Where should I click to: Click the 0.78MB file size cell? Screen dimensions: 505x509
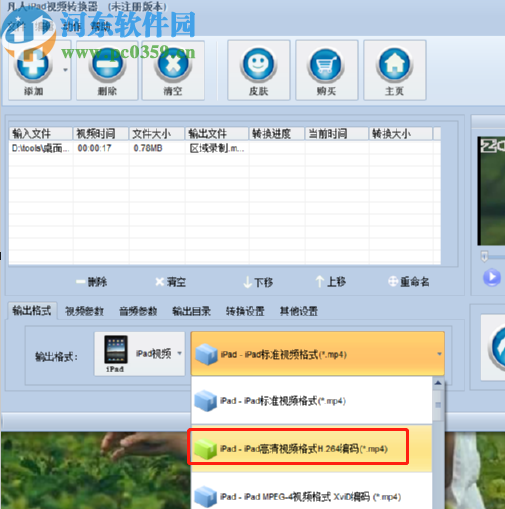pos(148,148)
